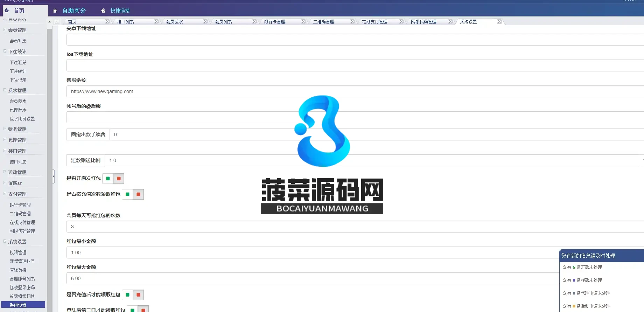
Task: Collapse the 接口管理 sidebar group
Action: [x=5, y=151]
